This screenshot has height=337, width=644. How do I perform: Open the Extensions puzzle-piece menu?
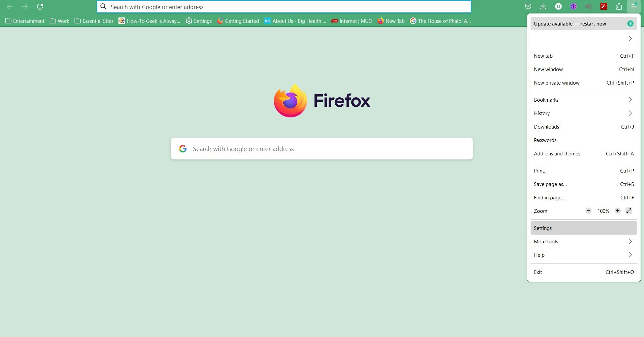pyautogui.click(x=619, y=6)
